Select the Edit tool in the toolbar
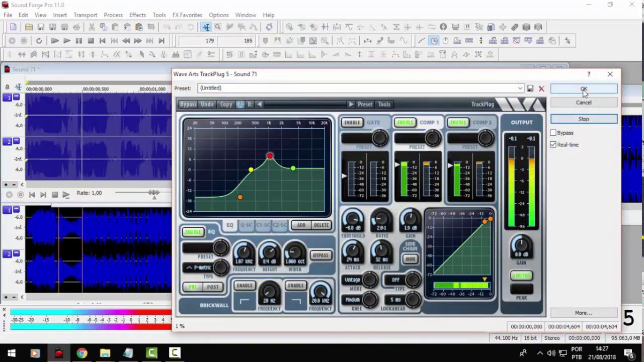The height and width of the screenshot is (362, 644). point(206,27)
